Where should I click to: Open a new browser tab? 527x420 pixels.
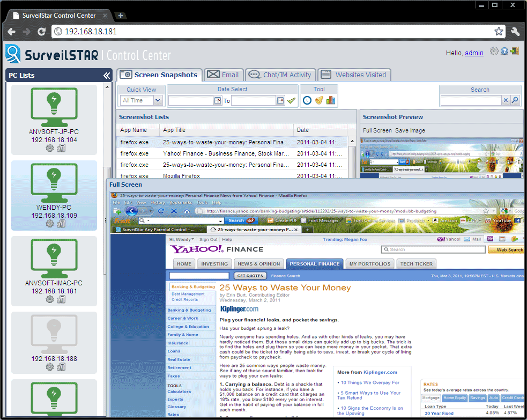(x=120, y=16)
